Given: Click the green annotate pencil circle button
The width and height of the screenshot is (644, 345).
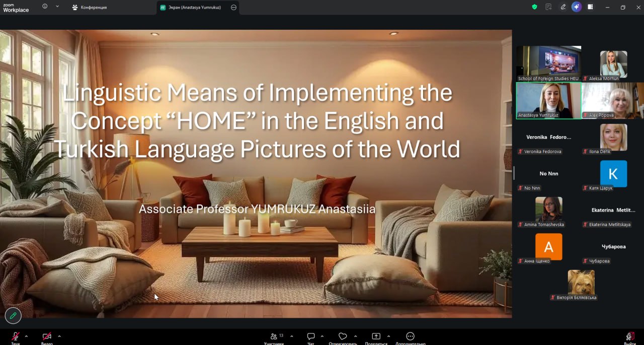Looking at the screenshot, I should tap(13, 316).
